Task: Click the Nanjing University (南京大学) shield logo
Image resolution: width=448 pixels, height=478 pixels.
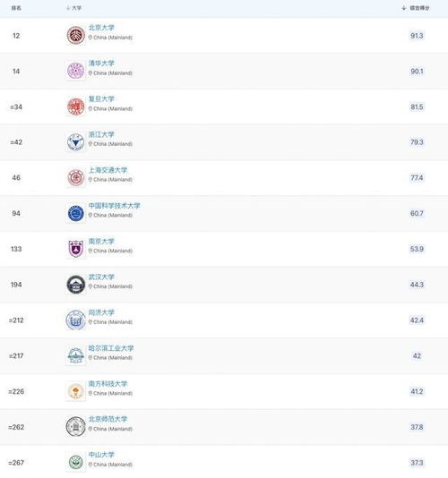Action: [x=75, y=249]
